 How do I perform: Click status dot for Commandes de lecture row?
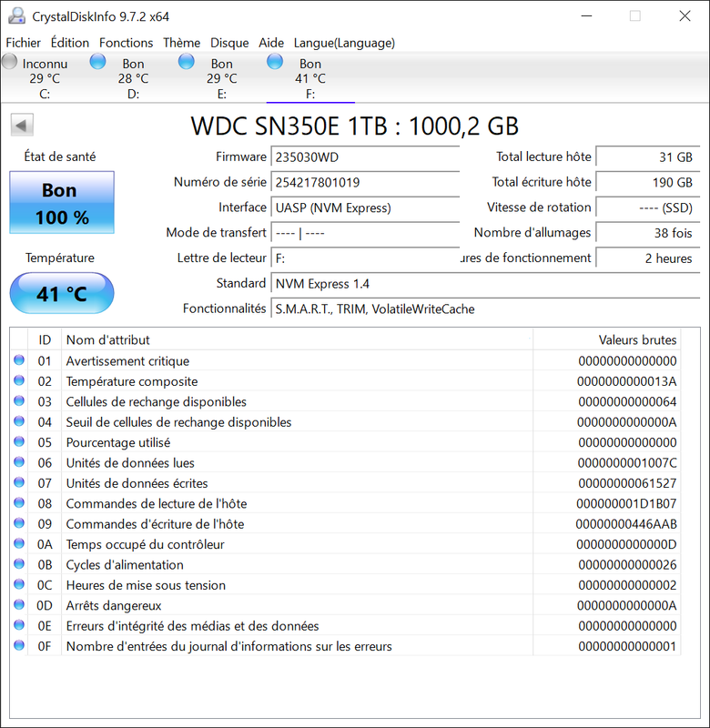(x=19, y=503)
